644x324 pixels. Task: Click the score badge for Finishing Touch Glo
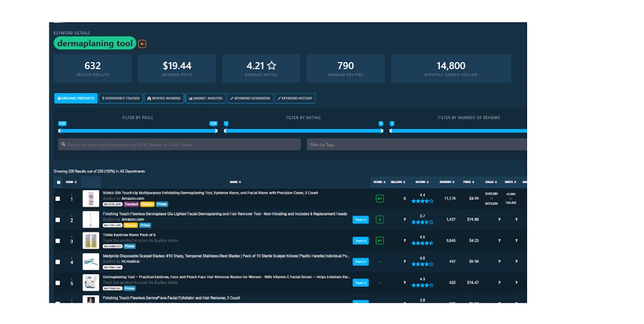(x=379, y=219)
